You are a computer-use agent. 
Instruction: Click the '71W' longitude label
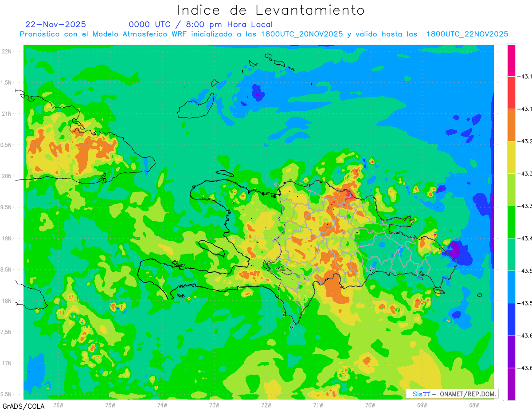click(318, 405)
